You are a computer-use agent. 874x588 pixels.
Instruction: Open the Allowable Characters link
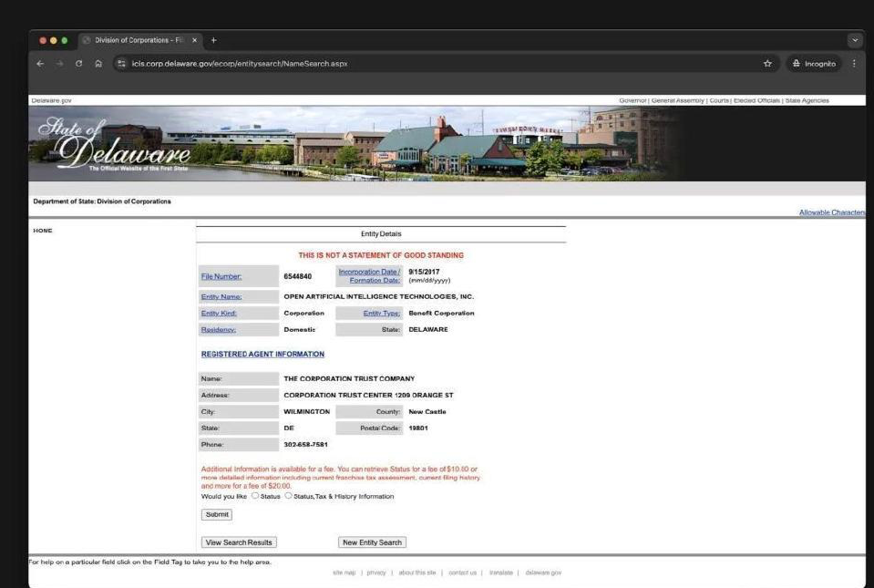[832, 212]
